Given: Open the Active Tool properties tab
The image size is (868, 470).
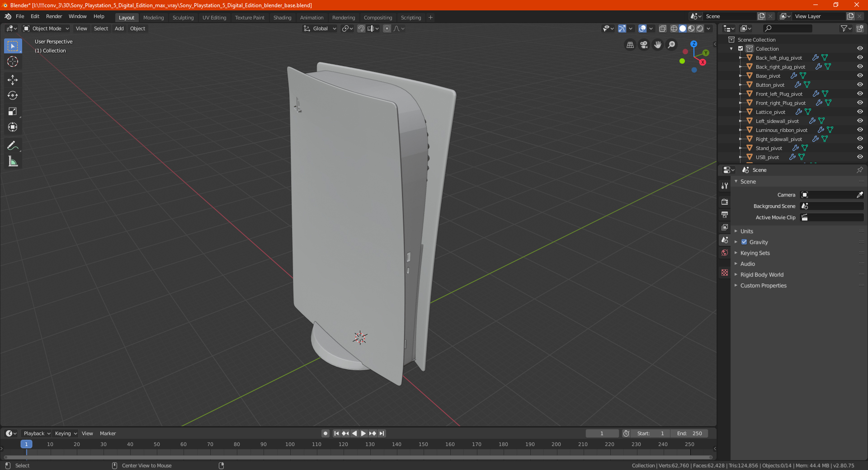Looking at the screenshot, I should point(725,185).
